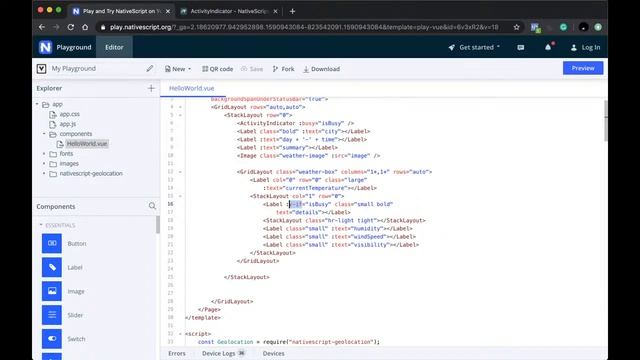Click the closing template tag line
640x360 pixels.
click(x=203, y=318)
